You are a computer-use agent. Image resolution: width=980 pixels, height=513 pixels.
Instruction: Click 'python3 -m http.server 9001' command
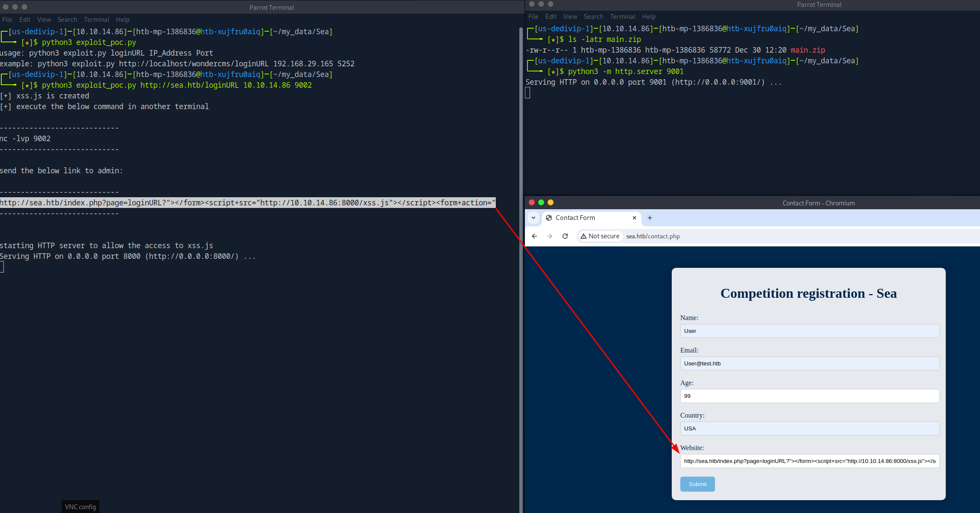tap(626, 71)
